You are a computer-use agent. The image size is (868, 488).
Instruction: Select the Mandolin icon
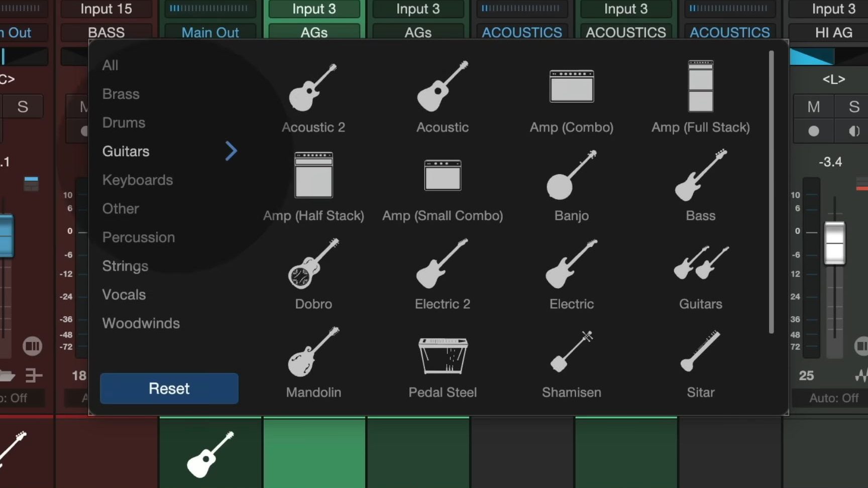(313, 354)
